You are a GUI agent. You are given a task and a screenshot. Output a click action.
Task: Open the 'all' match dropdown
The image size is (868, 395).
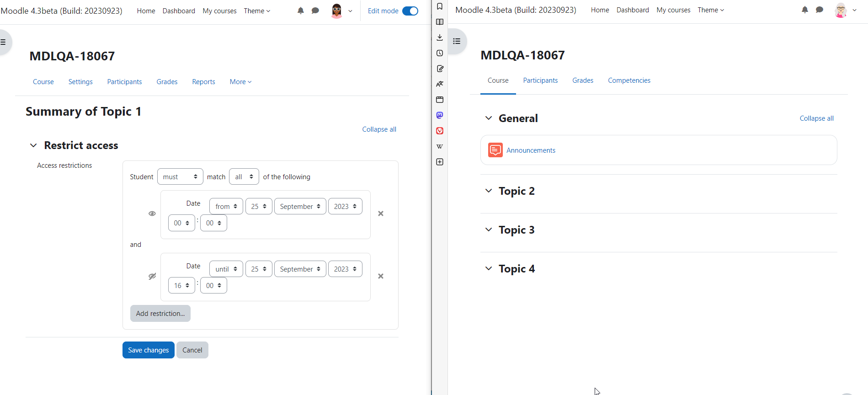(244, 176)
